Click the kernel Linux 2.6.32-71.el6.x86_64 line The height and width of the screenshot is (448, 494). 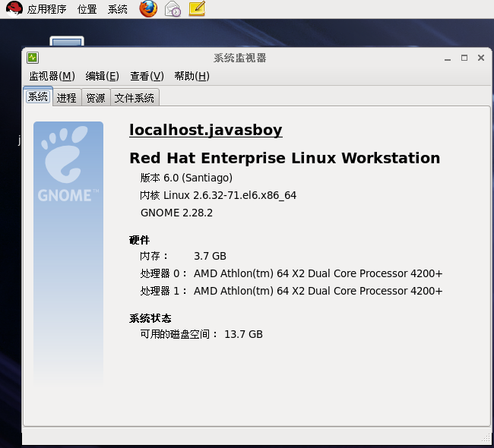pos(218,195)
